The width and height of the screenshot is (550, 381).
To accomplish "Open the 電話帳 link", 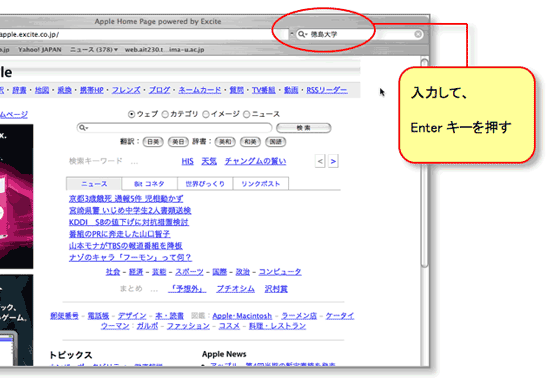I will pyautogui.click(x=98, y=316).
